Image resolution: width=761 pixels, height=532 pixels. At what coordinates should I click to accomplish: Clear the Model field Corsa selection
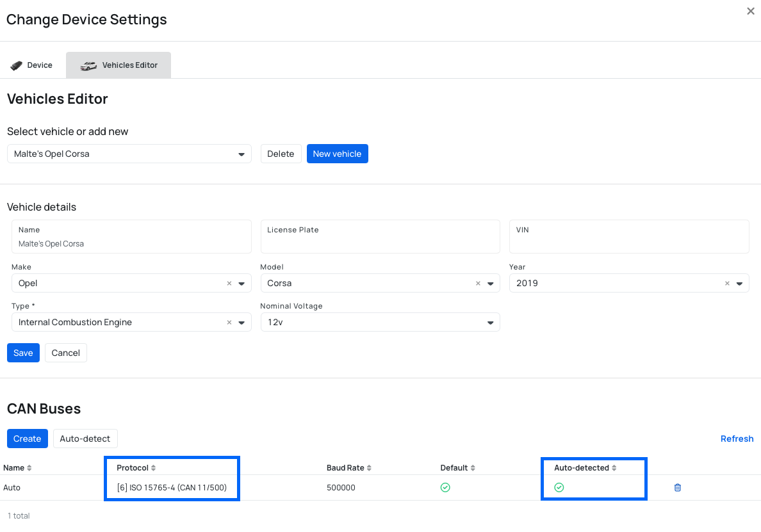(x=478, y=284)
